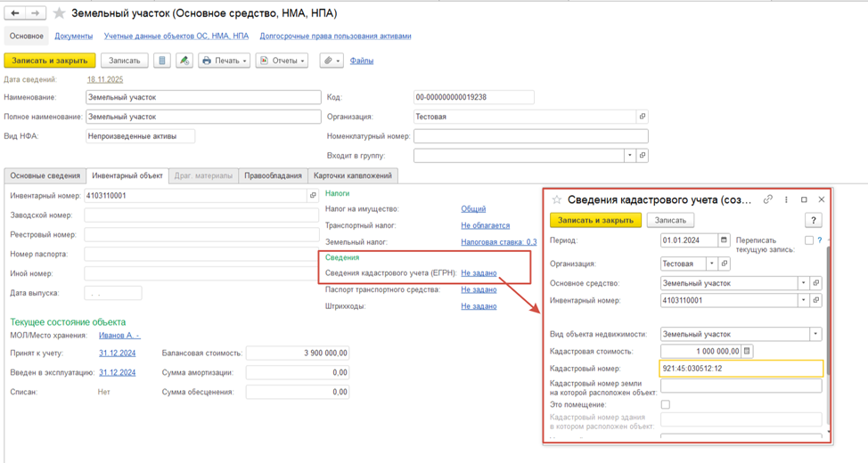Click dialog Записать и закрыть button
This screenshot has width=868, height=463.
point(595,220)
